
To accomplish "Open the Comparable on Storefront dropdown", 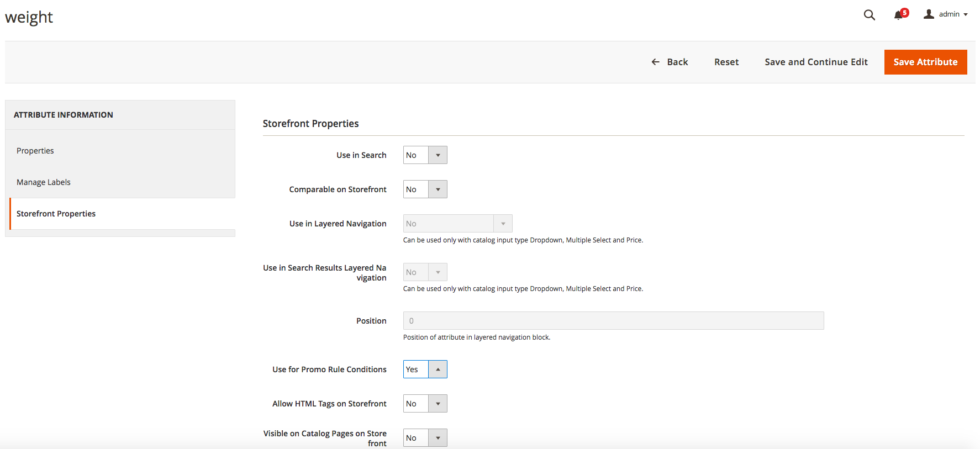I will pyautogui.click(x=425, y=189).
